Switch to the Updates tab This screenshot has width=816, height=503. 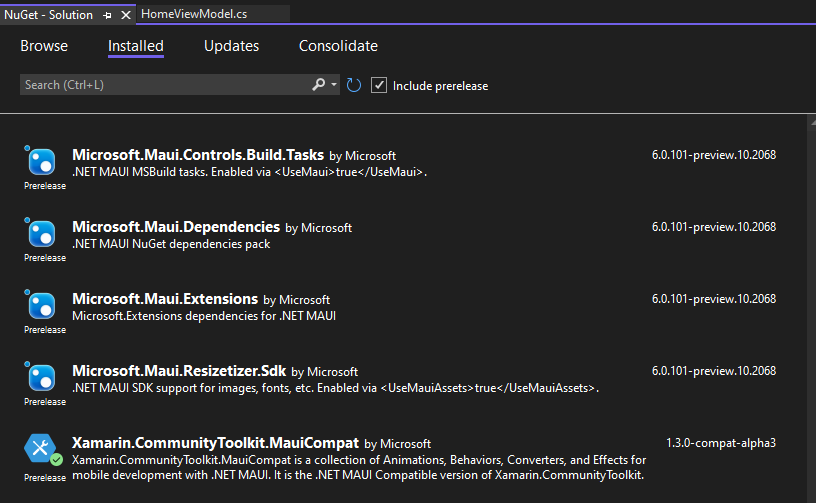coord(232,46)
